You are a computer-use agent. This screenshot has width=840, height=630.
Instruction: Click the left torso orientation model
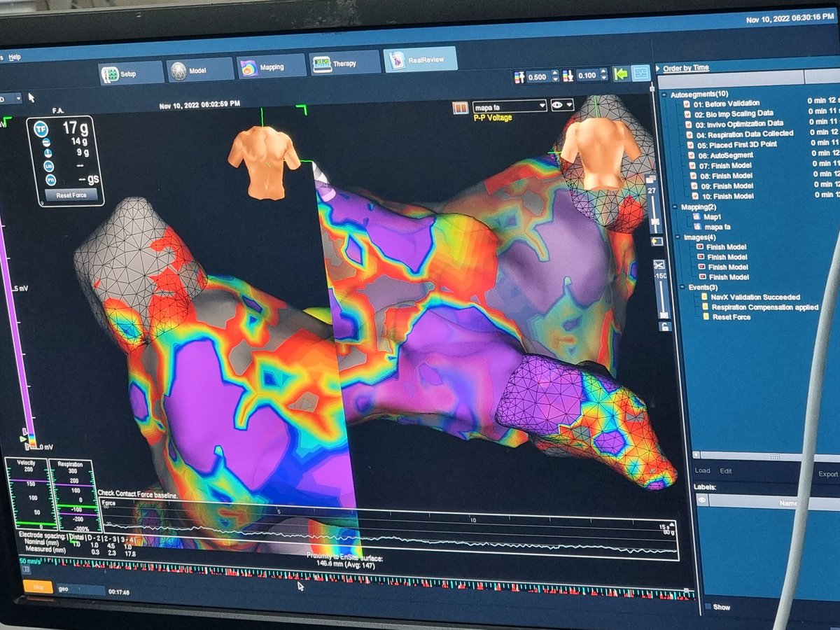click(264, 162)
